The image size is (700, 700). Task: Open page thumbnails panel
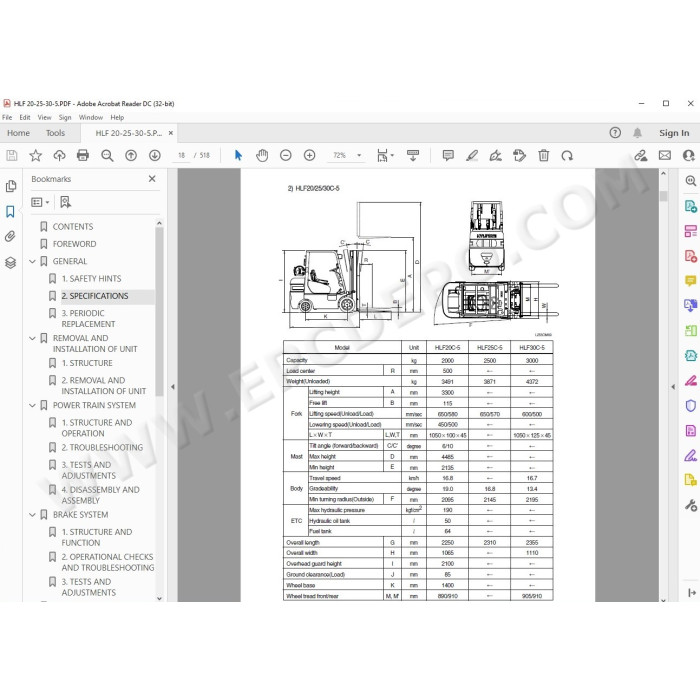pos(11,186)
